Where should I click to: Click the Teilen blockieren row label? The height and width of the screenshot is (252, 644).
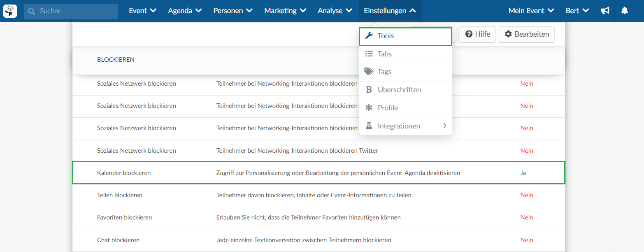(120, 195)
